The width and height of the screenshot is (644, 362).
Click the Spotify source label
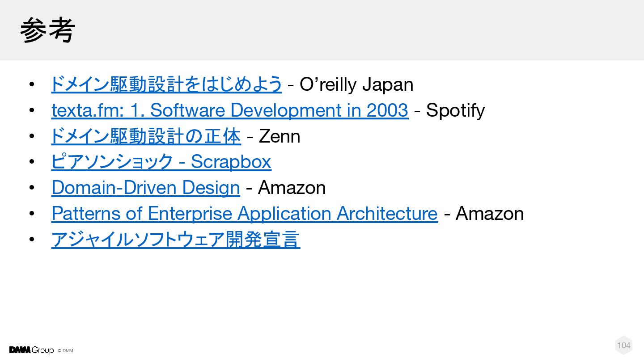[455, 110]
